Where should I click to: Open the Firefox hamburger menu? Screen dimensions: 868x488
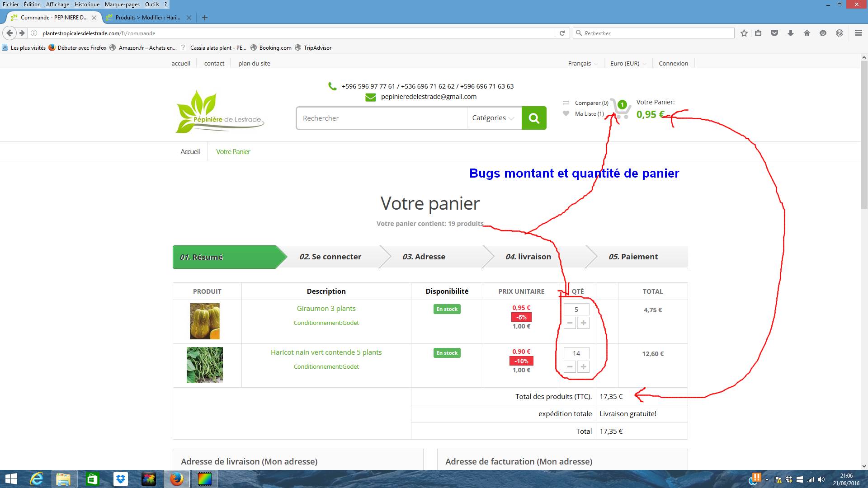point(859,33)
